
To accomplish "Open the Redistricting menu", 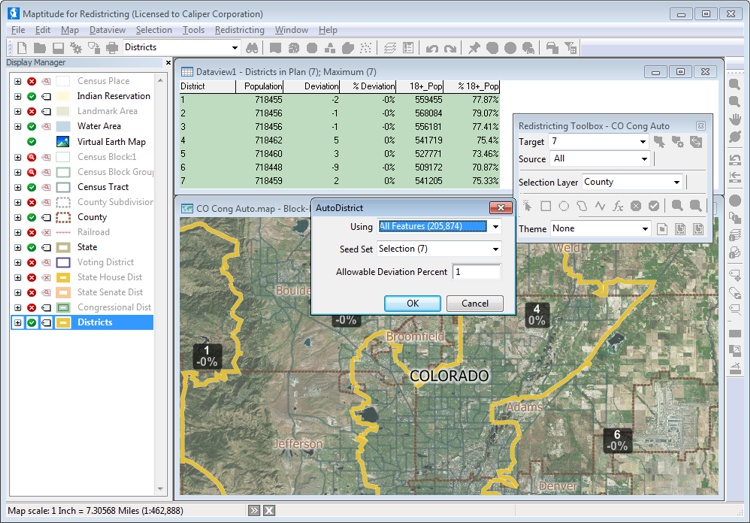I will tap(239, 30).
